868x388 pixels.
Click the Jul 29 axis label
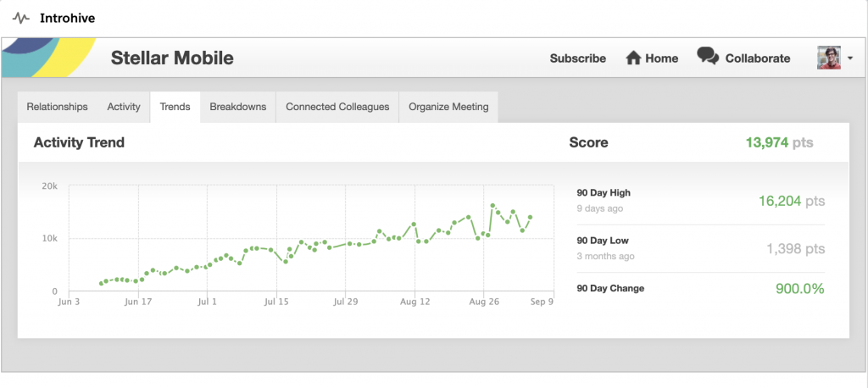346,302
